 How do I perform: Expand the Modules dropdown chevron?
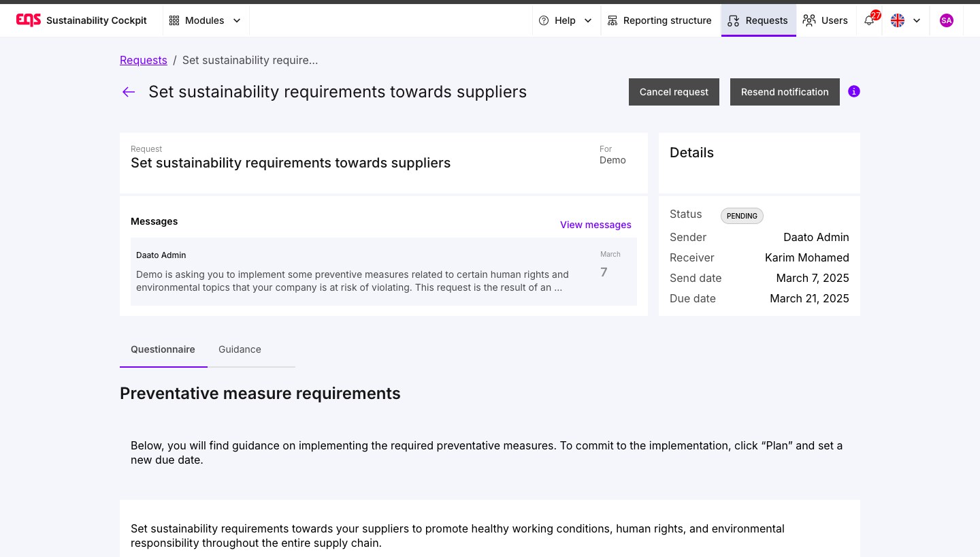click(237, 20)
